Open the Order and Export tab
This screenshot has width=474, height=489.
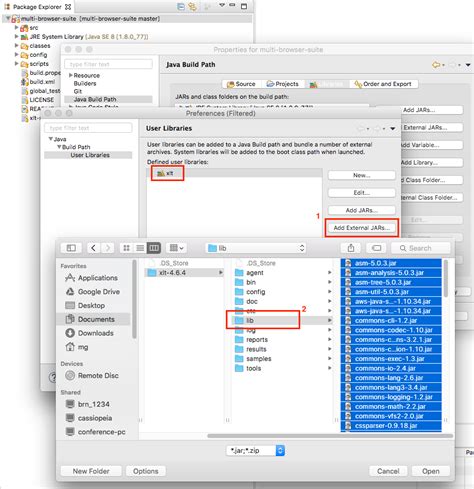pyautogui.click(x=383, y=84)
